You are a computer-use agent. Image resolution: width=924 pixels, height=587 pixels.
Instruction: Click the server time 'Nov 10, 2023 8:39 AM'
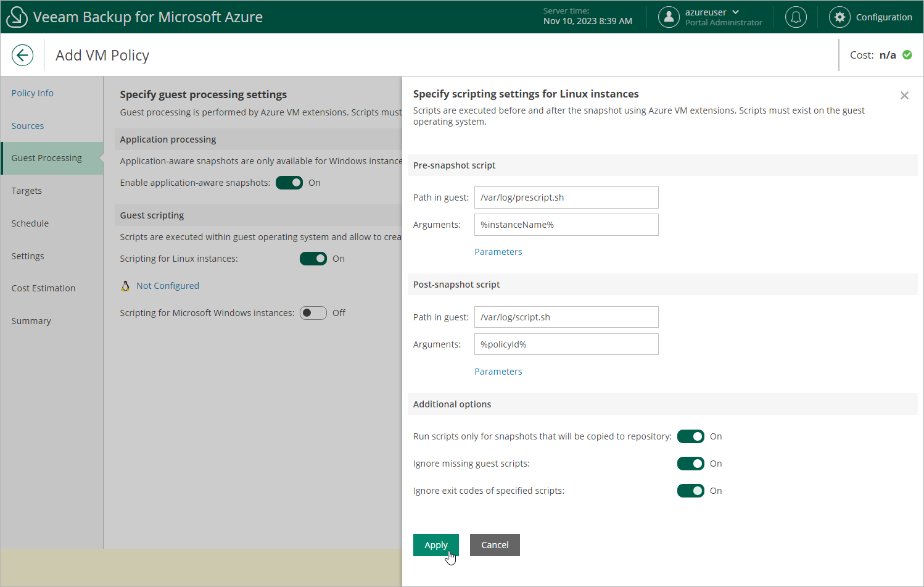(588, 21)
